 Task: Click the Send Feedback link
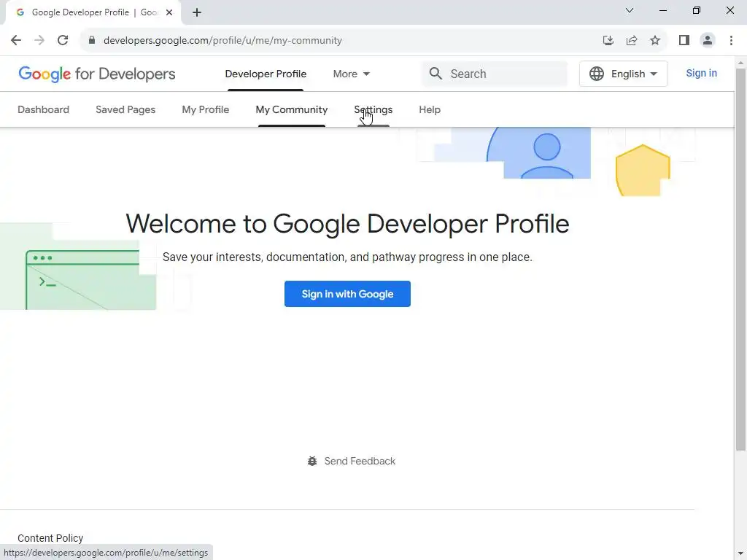360,461
